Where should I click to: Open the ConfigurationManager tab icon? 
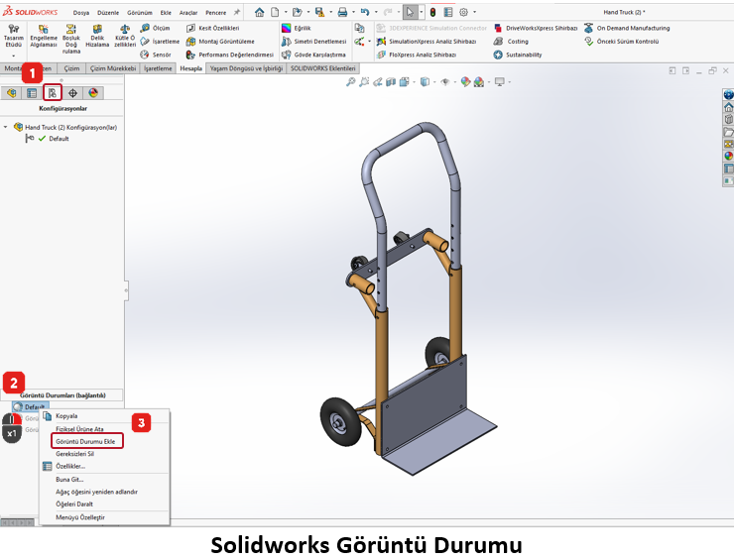pyautogui.click(x=52, y=92)
